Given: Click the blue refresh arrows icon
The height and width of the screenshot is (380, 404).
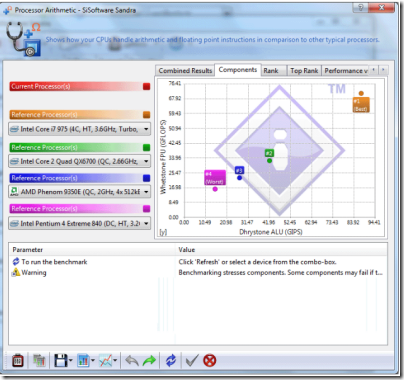Looking at the screenshot, I should click(171, 361).
